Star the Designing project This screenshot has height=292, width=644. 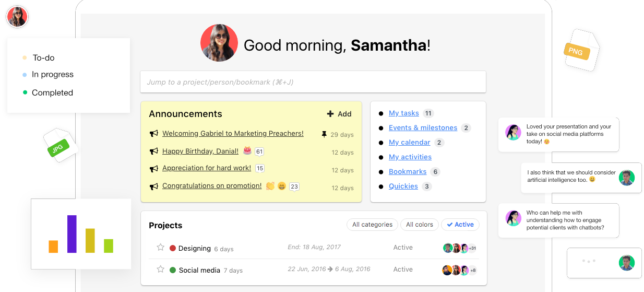click(161, 247)
